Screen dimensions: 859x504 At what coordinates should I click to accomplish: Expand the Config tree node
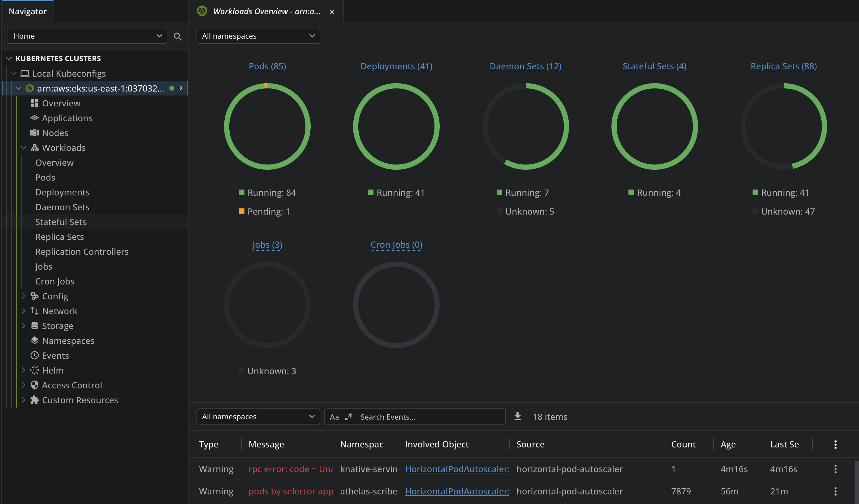point(24,296)
